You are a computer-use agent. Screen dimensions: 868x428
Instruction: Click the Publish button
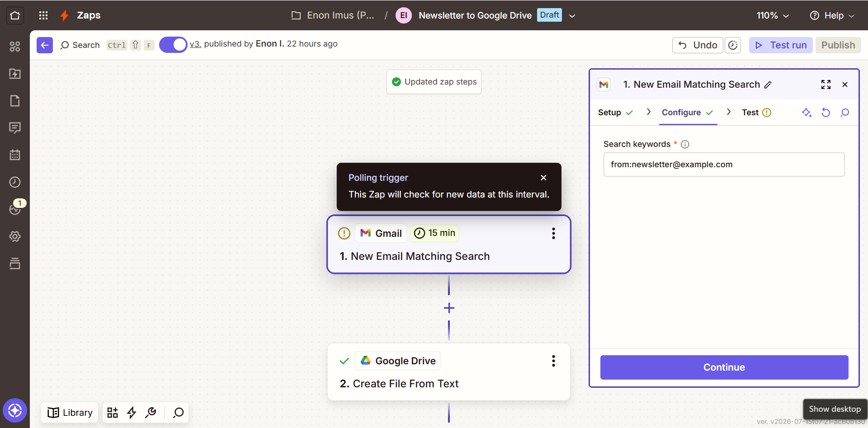pyautogui.click(x=838, y=45)
